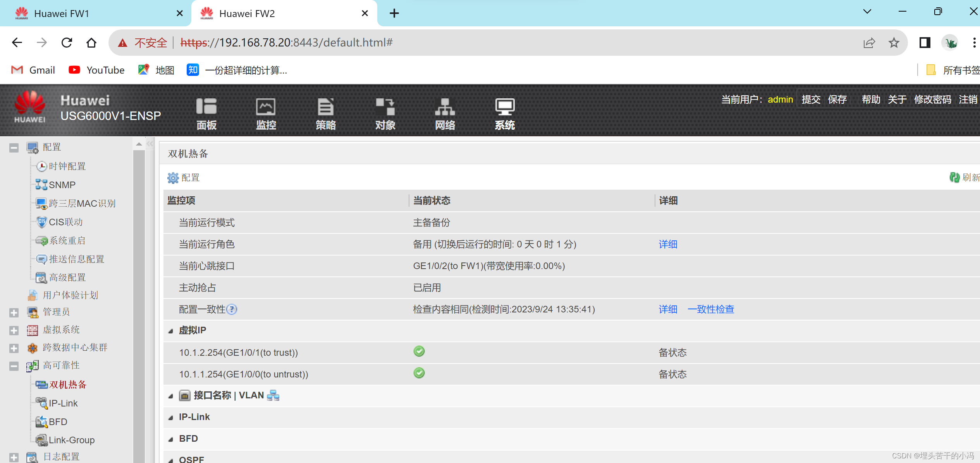Bookmark page with star icon
The width and height of the screenshot is (980, 463).
894,43
